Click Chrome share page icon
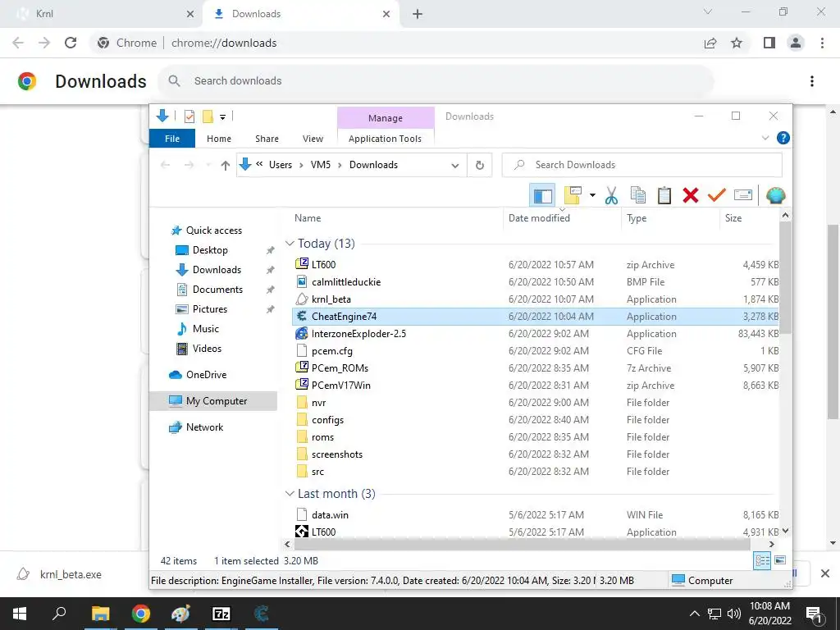The height and width of the screenshot is (630, 840). (710, 43)
